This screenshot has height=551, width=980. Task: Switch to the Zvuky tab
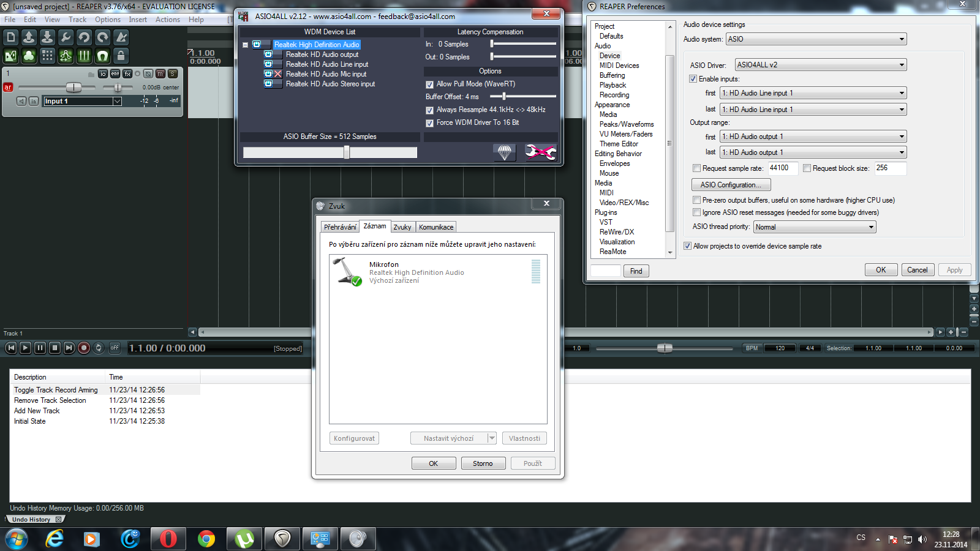[402, 227]
